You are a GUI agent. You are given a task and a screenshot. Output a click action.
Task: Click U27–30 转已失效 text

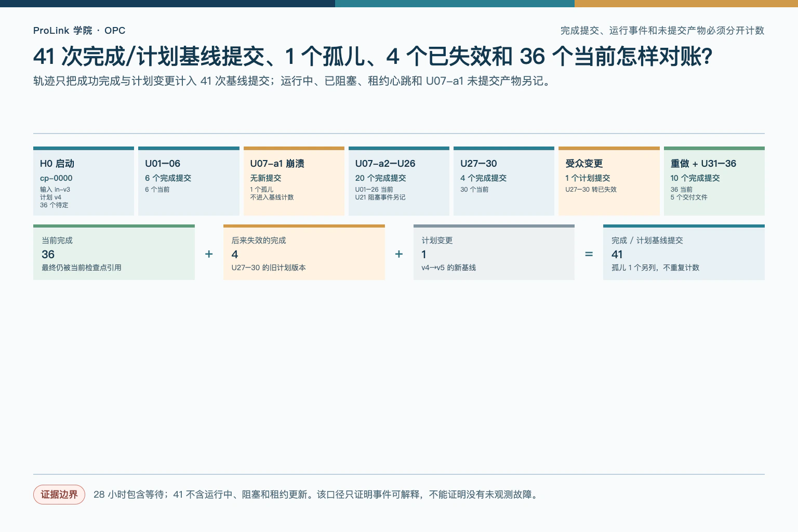[591, 190]
